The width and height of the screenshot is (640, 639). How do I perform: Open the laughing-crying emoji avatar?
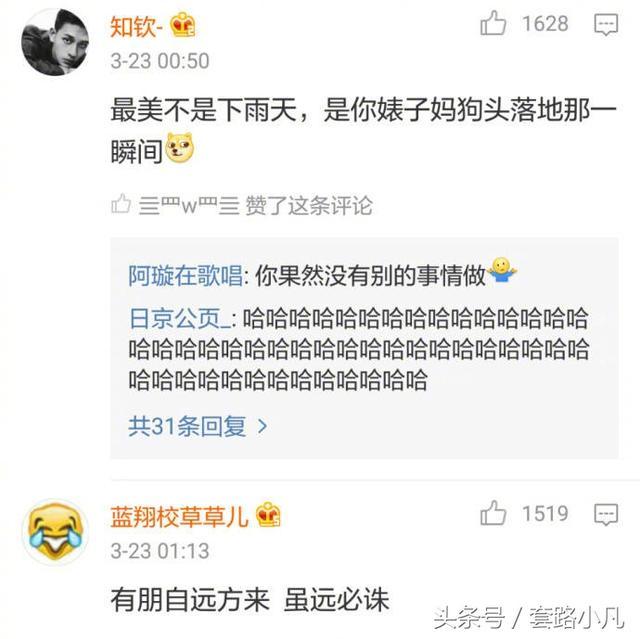point(56,532)
